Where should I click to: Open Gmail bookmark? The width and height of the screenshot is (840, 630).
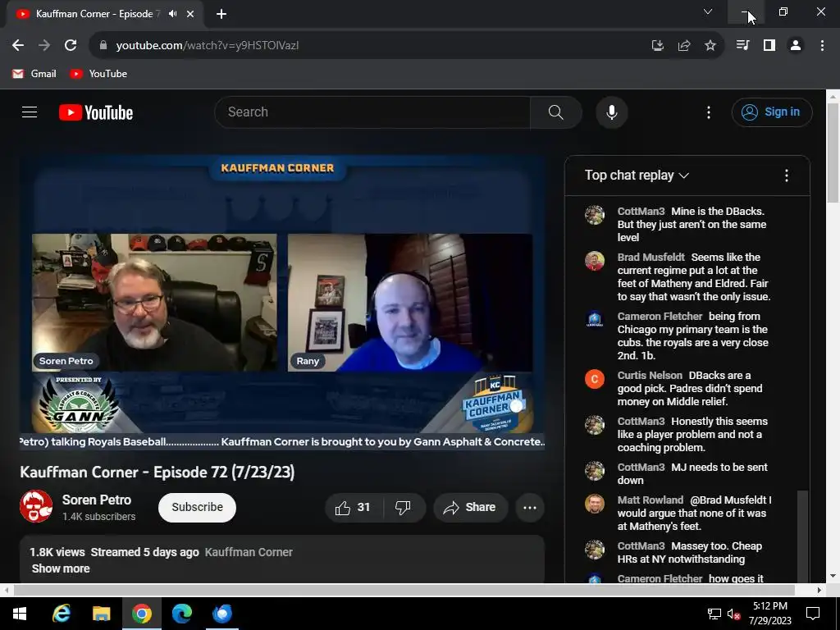click(34, 74)
